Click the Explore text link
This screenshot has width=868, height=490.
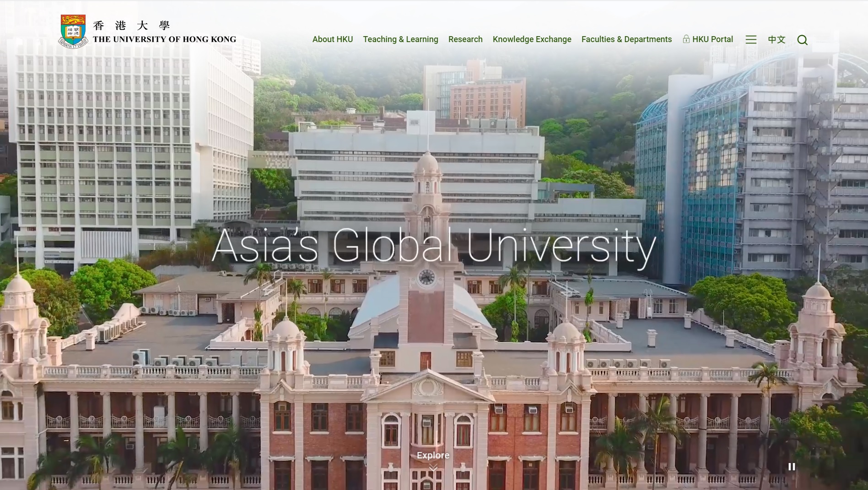[x=433, y=455]
